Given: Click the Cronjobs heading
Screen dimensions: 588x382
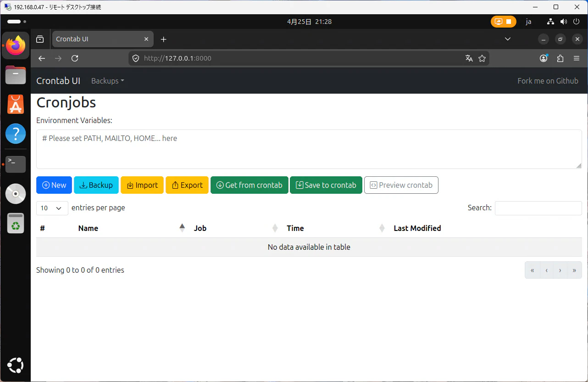Looking at the screenshot, I should tap(66, 102).
